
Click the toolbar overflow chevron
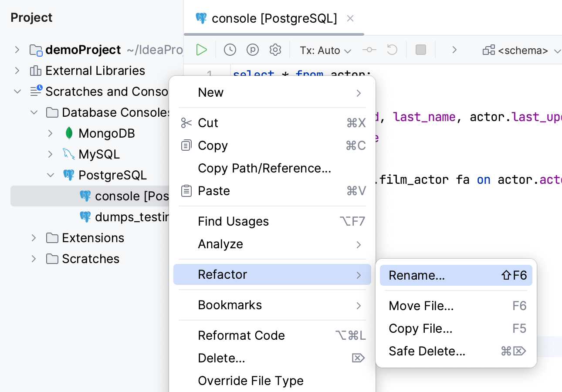click(x=454, y=50)
